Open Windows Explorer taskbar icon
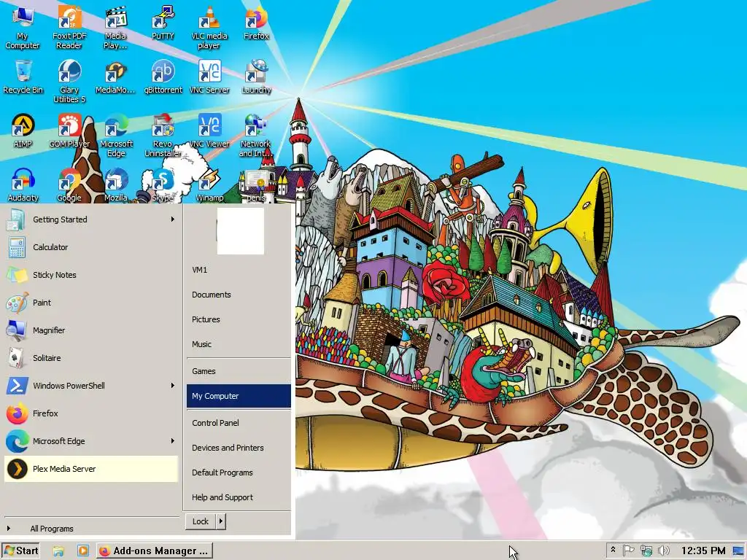This screenshot has width=747, height=560. (x=58, y=551)
